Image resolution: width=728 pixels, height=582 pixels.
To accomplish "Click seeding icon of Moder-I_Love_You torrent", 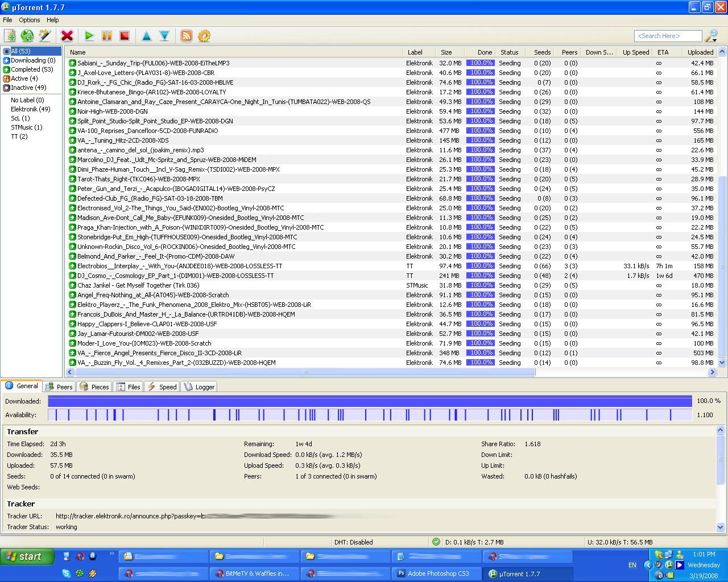I will click(72, 343).
